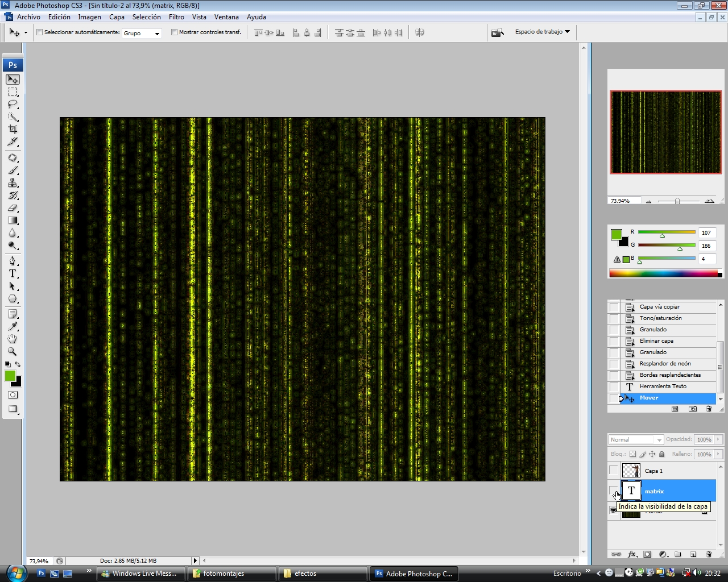The height and width of the screenshot is (582, 728).
Task: Select the Zoom tool
Action: (x=13, y=352)
